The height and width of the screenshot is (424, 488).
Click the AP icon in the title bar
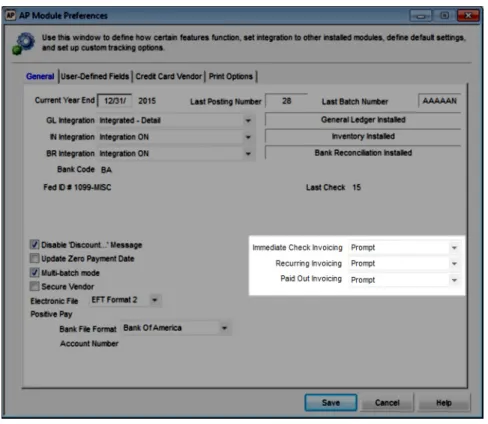tap(10, 15)
